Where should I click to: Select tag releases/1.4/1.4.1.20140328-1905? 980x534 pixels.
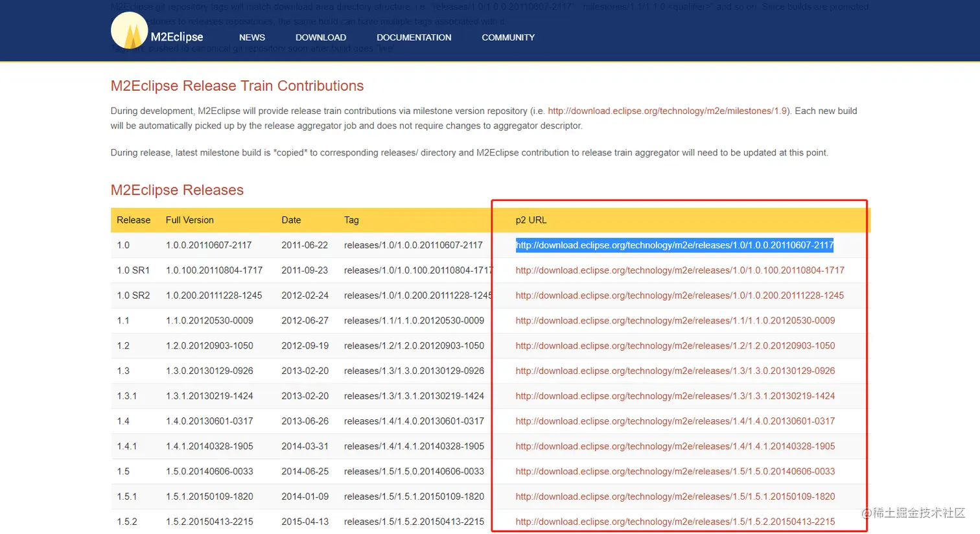414,447
